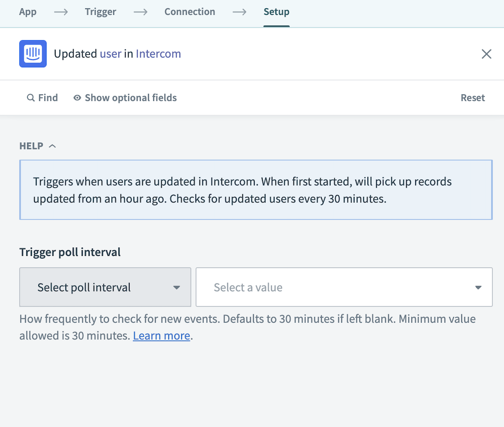Click the 'Intercom' link in the title
The height and width of the screenshot is (427, 504).
pyautogui.click(x=158, y=54)
